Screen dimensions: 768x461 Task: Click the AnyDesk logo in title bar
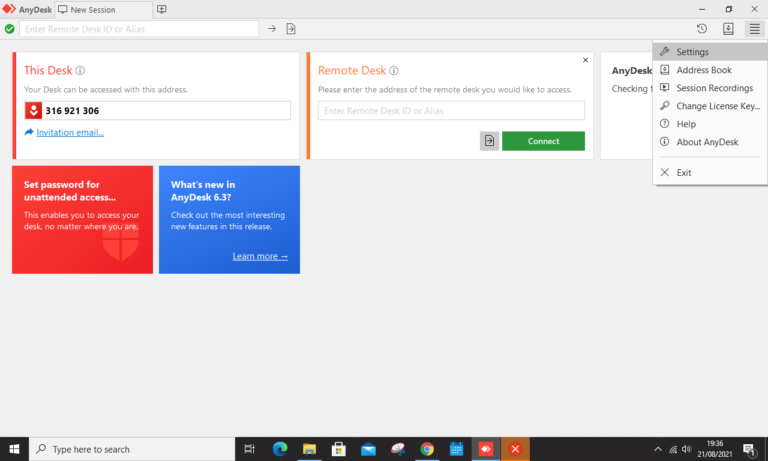pyautogui.click(x=9, y=9)
